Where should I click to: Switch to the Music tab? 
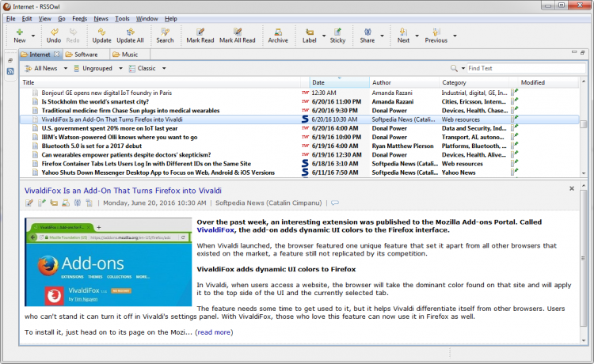coord(130,55)
